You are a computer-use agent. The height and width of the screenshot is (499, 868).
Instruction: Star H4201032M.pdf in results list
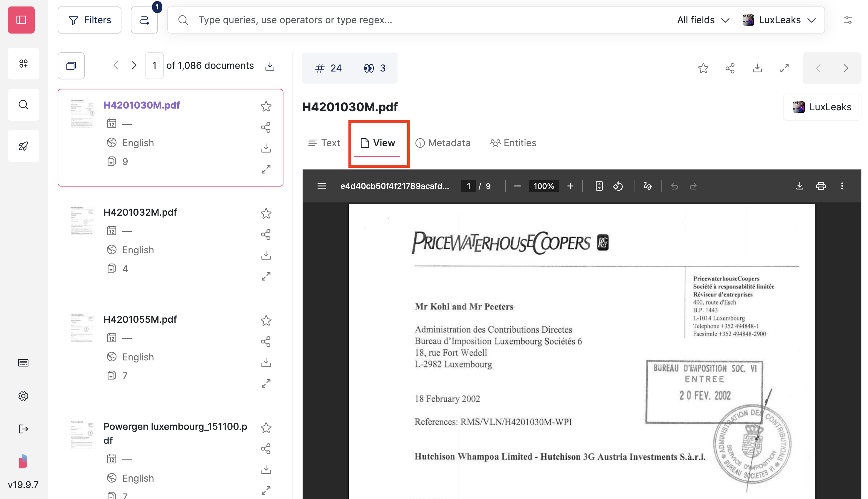pos(266,214)
